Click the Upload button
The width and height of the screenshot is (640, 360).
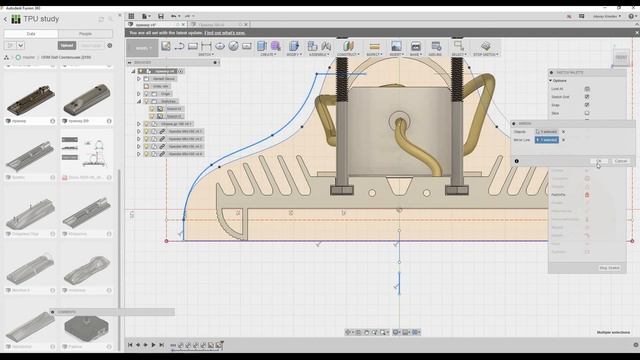[67, 45]
